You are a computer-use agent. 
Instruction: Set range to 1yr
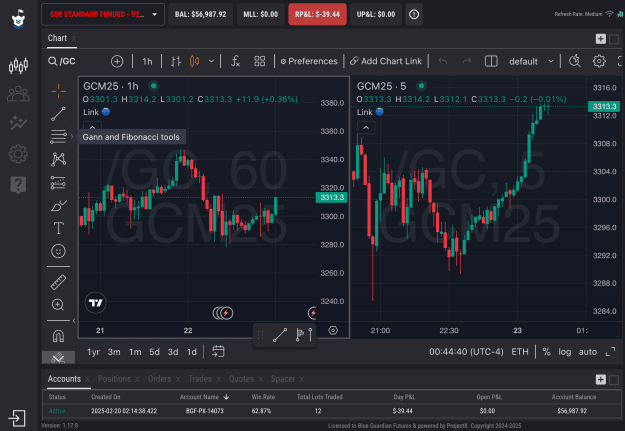point(93,352)
